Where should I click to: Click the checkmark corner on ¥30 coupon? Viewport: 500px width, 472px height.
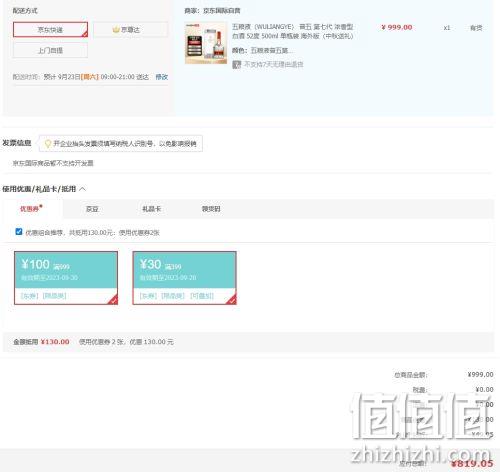232,300
